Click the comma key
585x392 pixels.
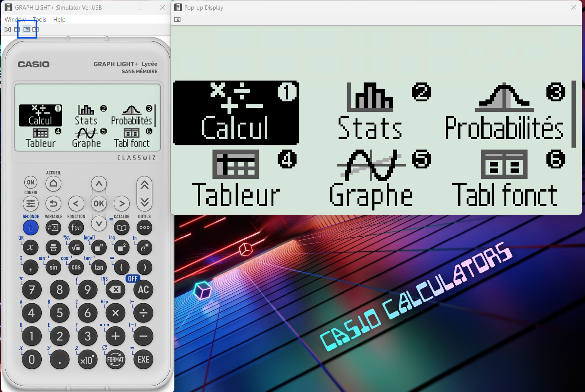point(31,267)
